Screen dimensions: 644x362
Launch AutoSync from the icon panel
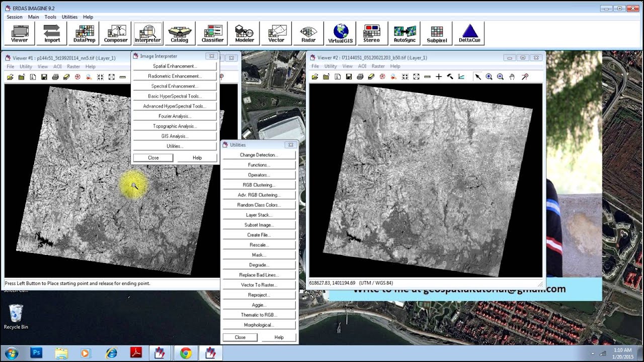click(405, 33)
